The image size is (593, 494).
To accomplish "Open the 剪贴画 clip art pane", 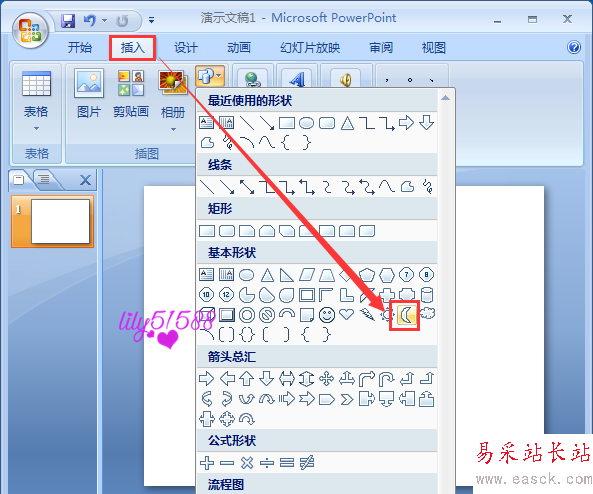I will (131, 94).
